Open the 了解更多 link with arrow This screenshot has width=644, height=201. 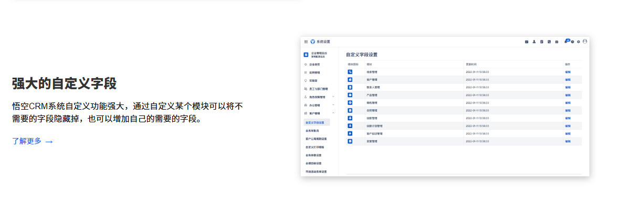pyautogui.click(x=33, y=141)
